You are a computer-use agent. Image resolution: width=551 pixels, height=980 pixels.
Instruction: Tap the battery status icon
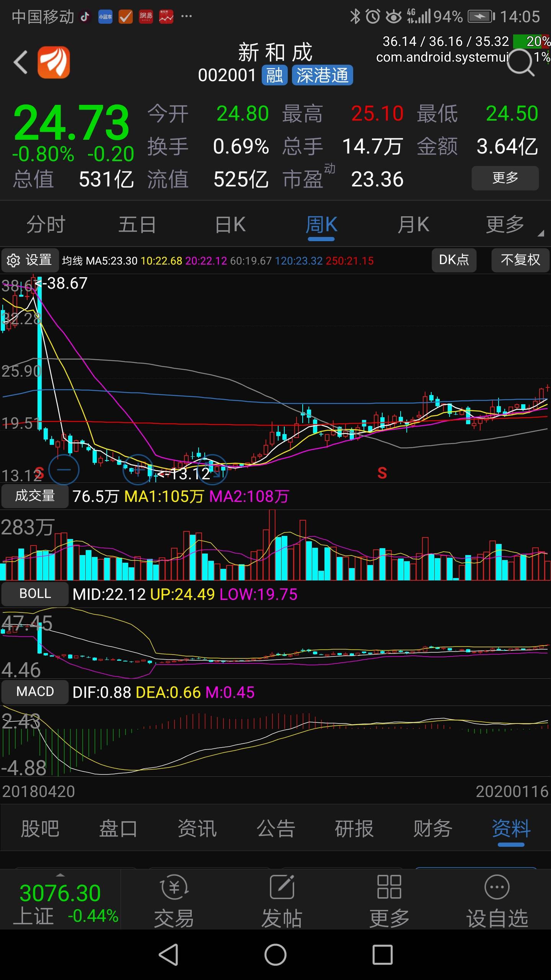pos(481,16)
